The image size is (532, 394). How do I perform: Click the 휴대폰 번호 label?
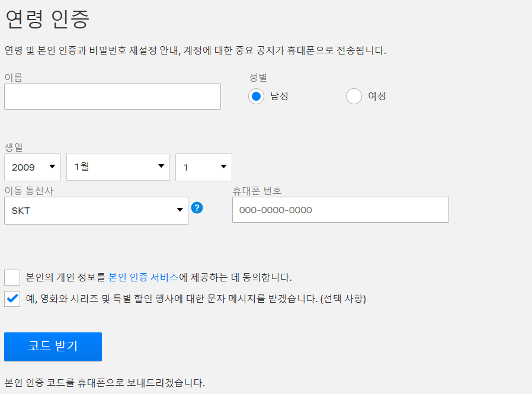click(x=257, y=191)
